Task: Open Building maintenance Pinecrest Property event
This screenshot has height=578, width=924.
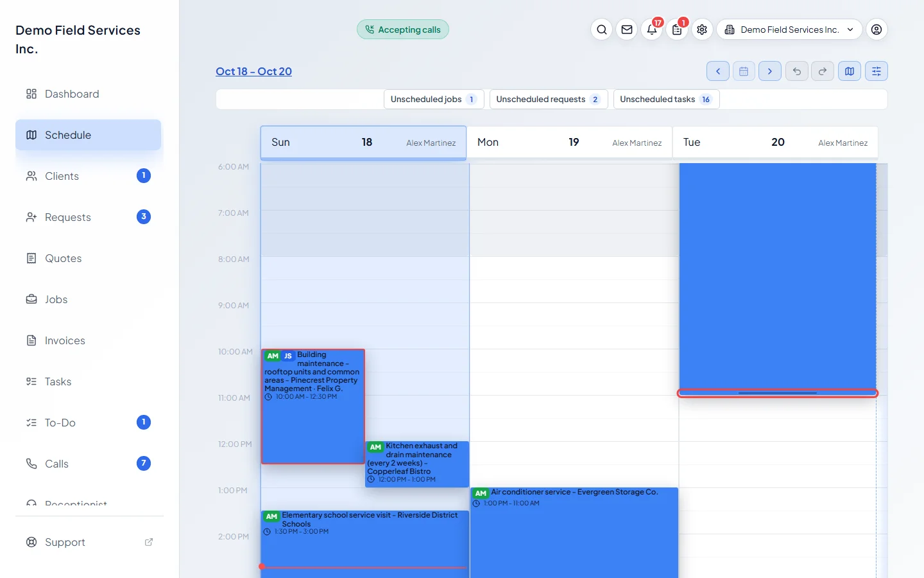Action: pos(313,406)
